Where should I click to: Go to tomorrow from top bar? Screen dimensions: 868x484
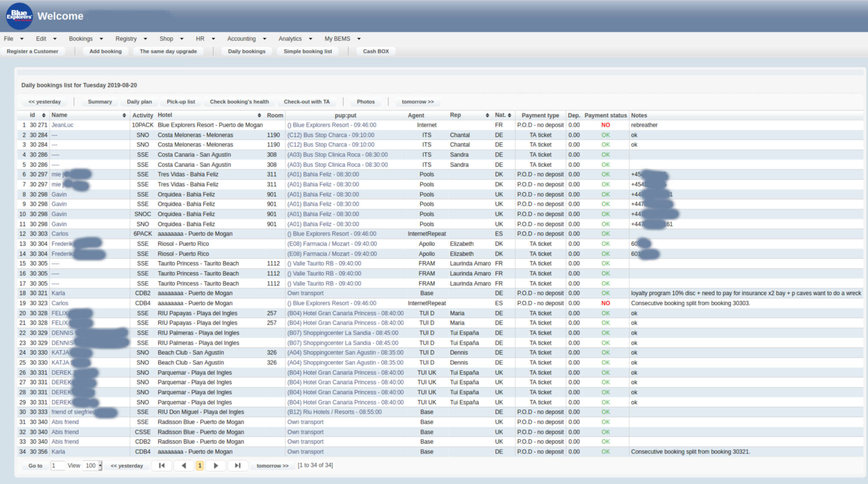tap(418, 102)
